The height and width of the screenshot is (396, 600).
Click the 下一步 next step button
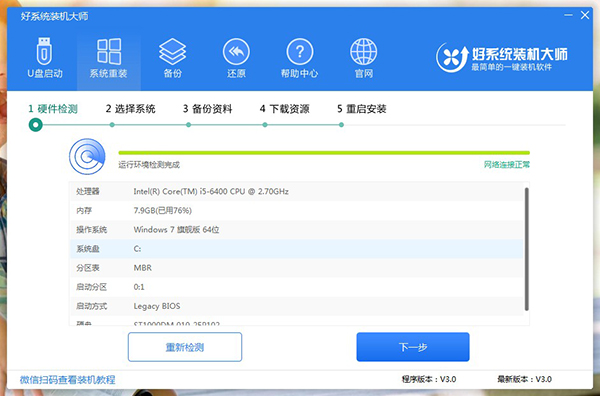pyautogui.click(x=413, y=347)
